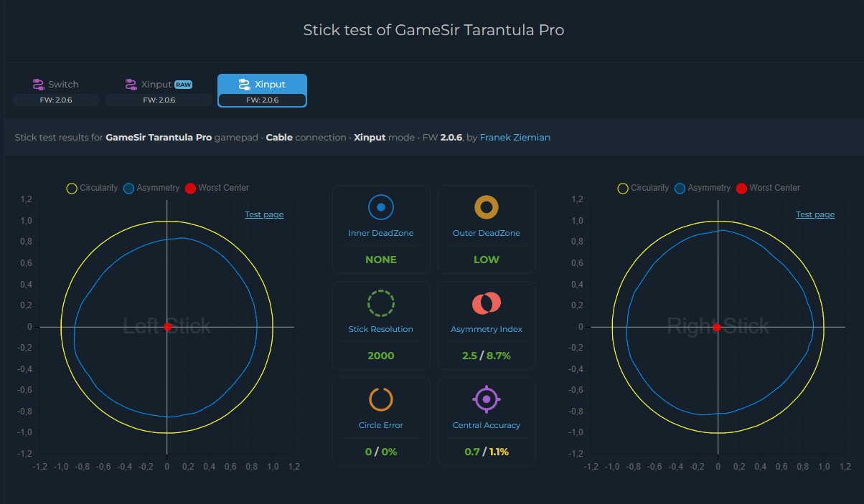
Task: Click the selected Xinput tab controller icon
Action: tap(244, 85)
